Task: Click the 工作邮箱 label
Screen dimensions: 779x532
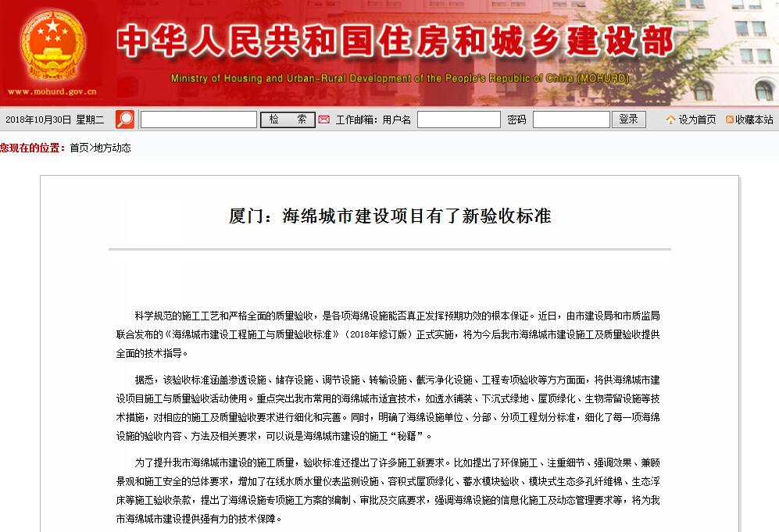Action: 357,120
